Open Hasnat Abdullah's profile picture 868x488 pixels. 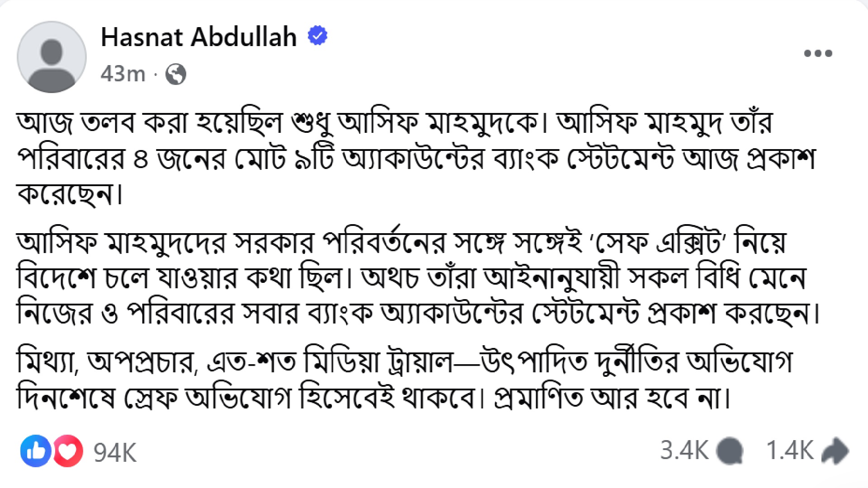point(52,57)
